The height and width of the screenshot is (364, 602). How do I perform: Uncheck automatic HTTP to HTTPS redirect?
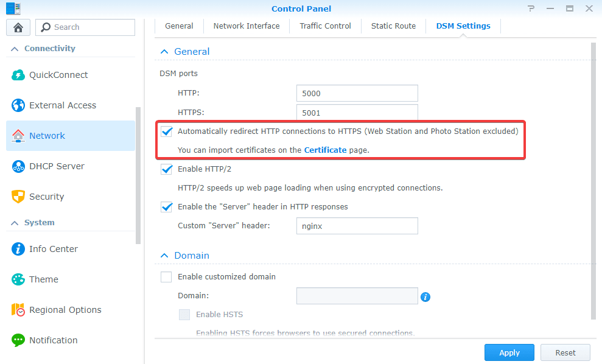tap(166, 131)
